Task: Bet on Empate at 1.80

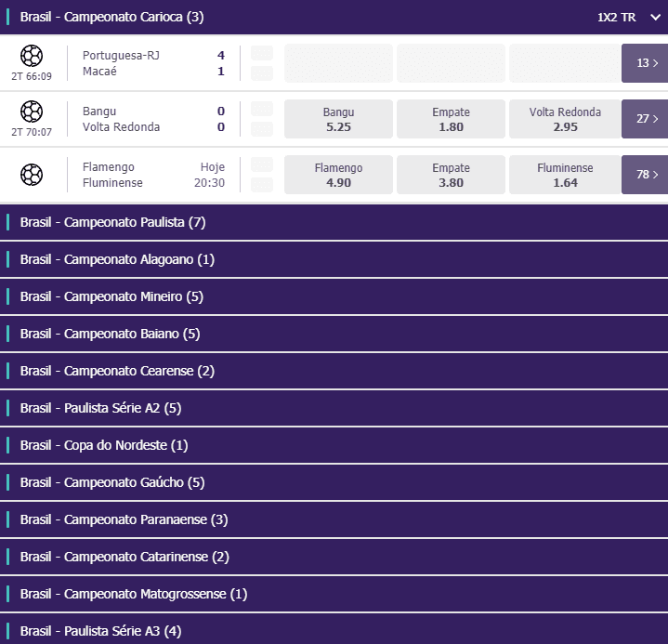Action: pos(451,119)
